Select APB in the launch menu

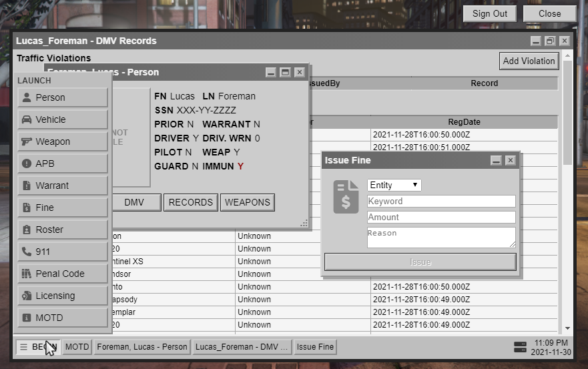click(63, 163)
